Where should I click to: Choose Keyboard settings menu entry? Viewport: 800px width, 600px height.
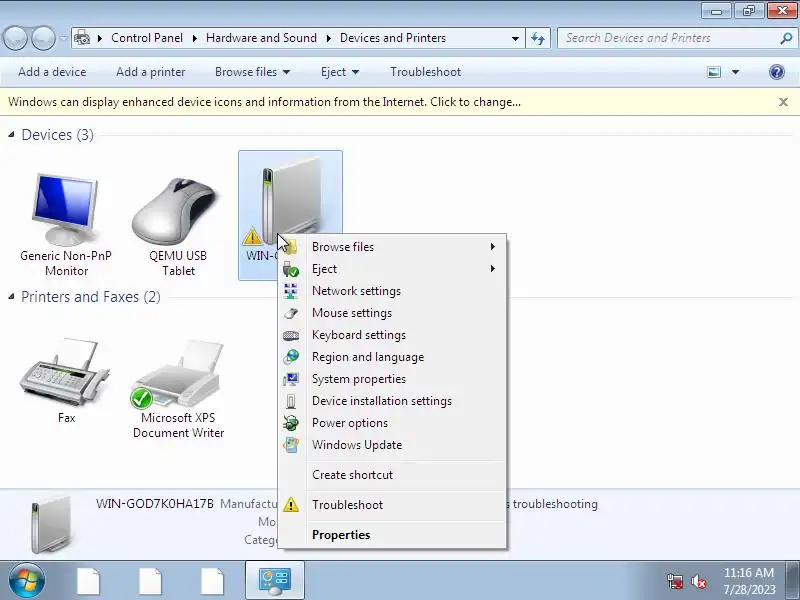coord(392,335)
